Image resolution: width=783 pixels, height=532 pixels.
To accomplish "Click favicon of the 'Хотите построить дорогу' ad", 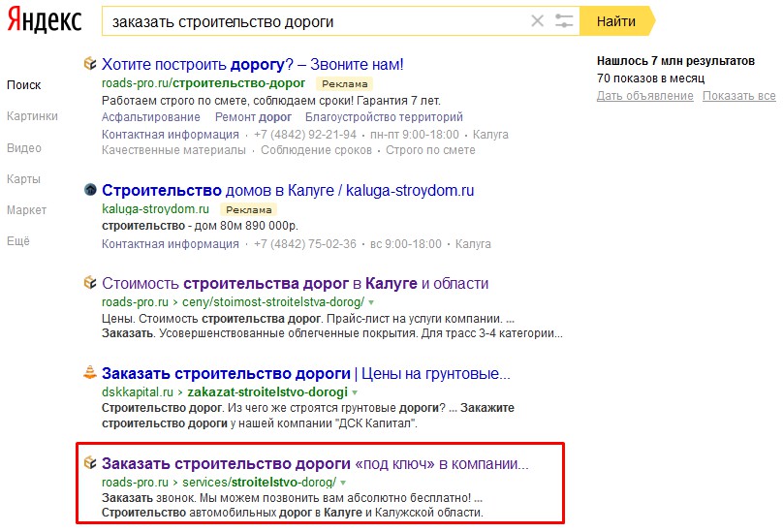I will pos(90,64).
